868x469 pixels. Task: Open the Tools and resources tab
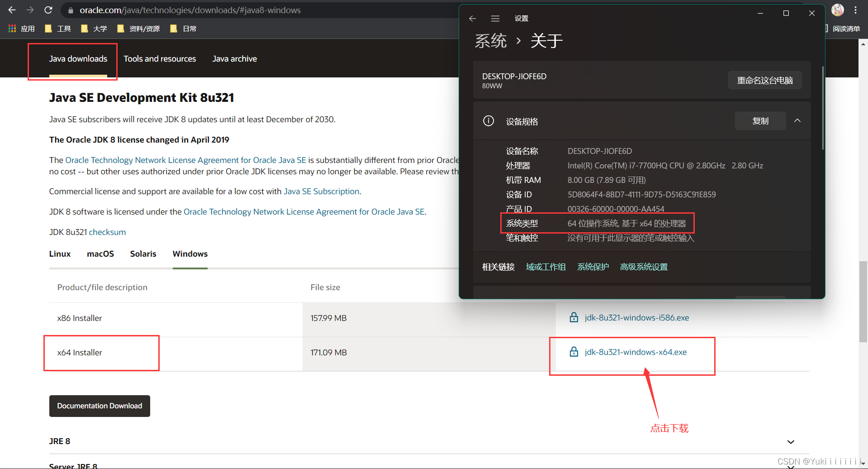pyautogui.click(x=160, y=59)
